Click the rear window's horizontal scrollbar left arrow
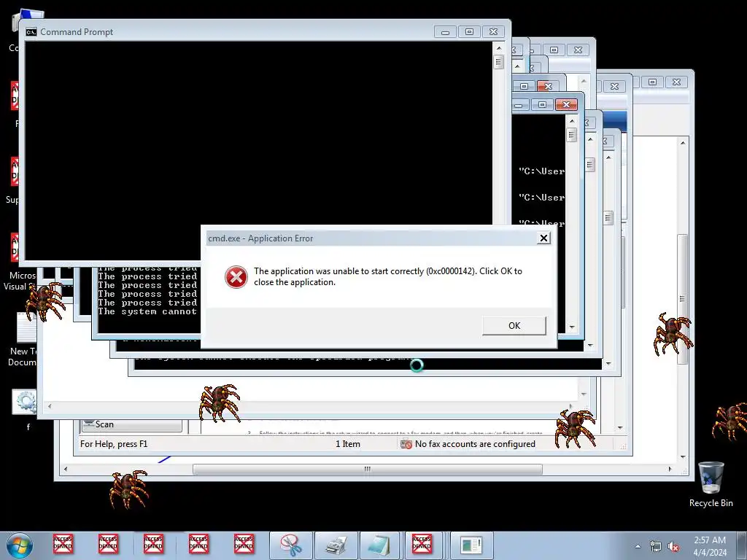Viewport: 747px width, 560px height. (65, 469)
